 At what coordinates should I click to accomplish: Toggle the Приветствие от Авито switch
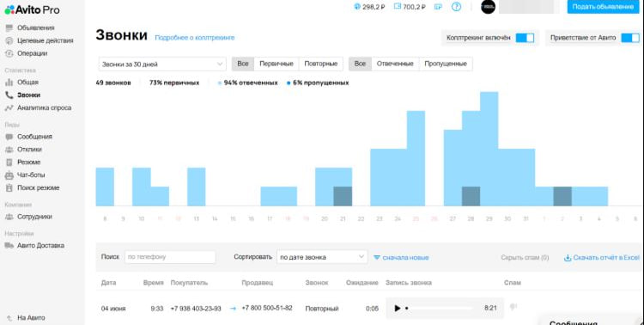pyautogui.click(x=630, y=38)
